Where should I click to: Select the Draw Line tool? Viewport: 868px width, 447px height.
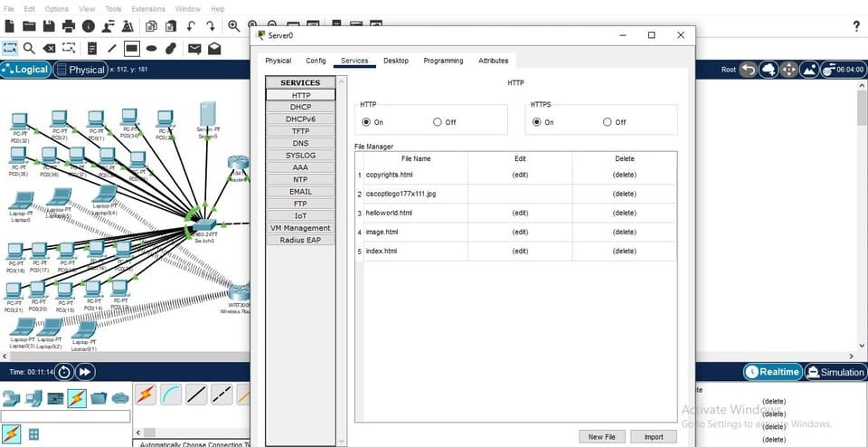pos(112,48)
